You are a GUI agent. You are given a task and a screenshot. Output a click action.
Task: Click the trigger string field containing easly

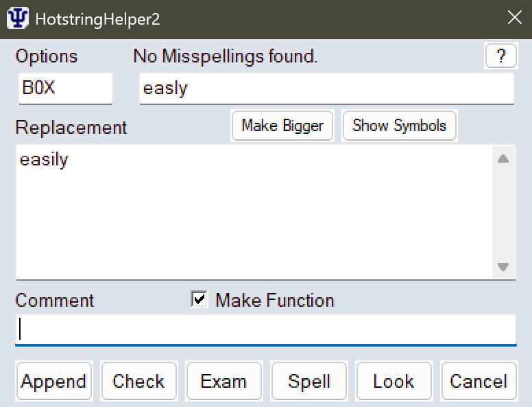click(x=327, y=89)
